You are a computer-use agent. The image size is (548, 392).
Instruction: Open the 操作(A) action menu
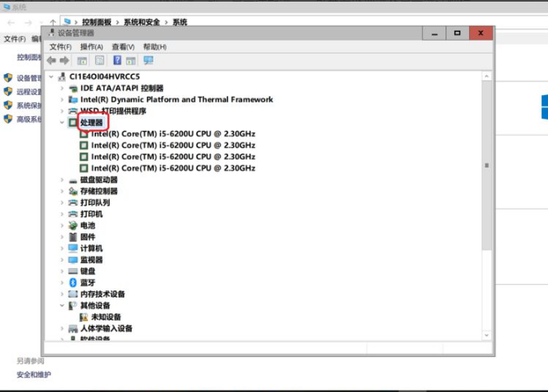click(x=92, y=47)
